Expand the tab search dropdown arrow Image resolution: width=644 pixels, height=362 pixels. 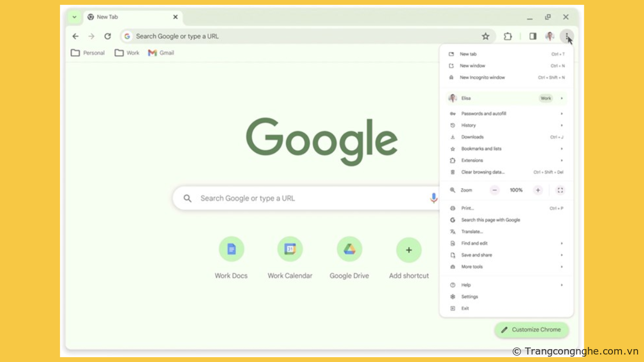(75, 17)
